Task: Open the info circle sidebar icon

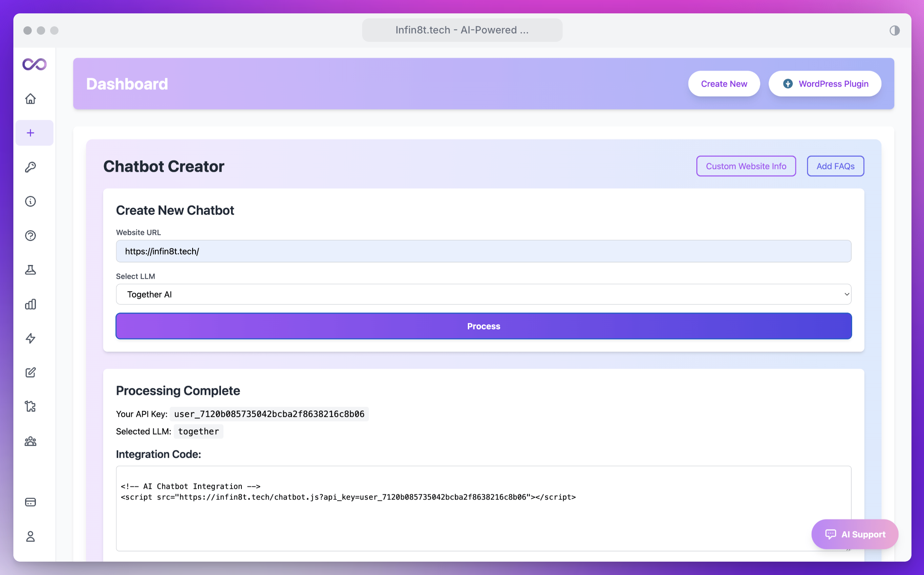Action: click(x=30, y=201)
